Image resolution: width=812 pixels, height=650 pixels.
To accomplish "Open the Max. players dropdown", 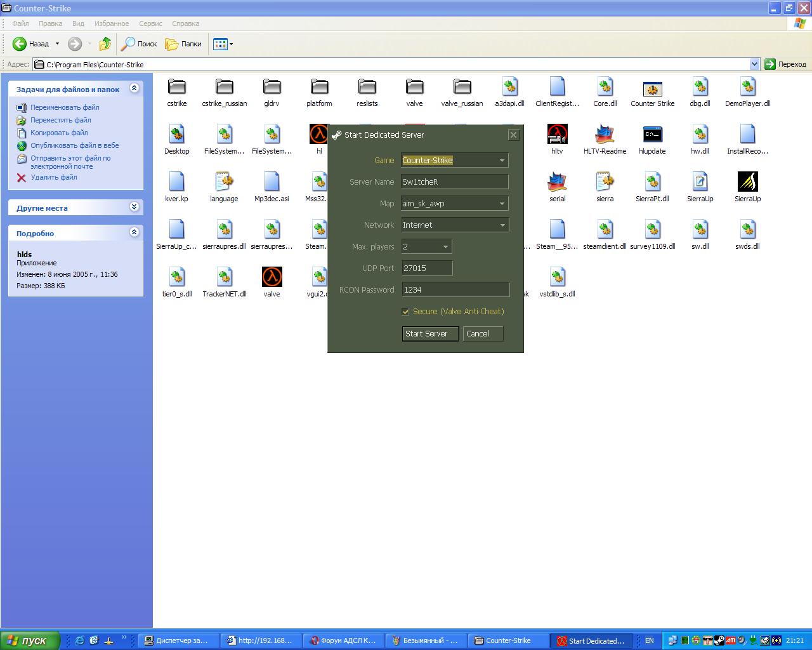I will click(445, 247).
